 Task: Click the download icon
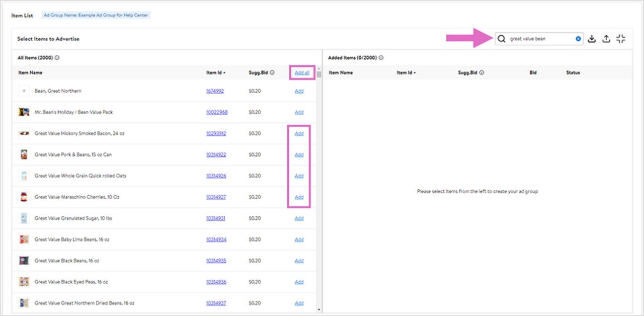coord(592,38)
